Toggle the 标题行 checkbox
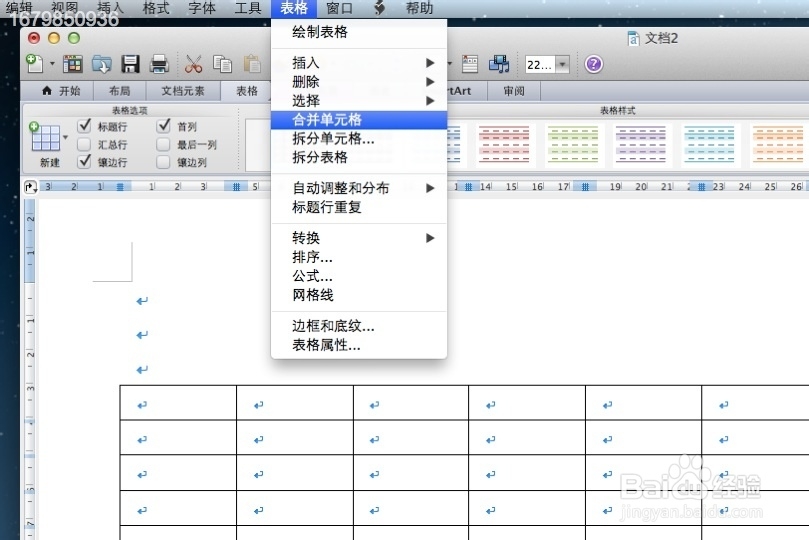Screen dimensions: 809x540 pos(84,126)
